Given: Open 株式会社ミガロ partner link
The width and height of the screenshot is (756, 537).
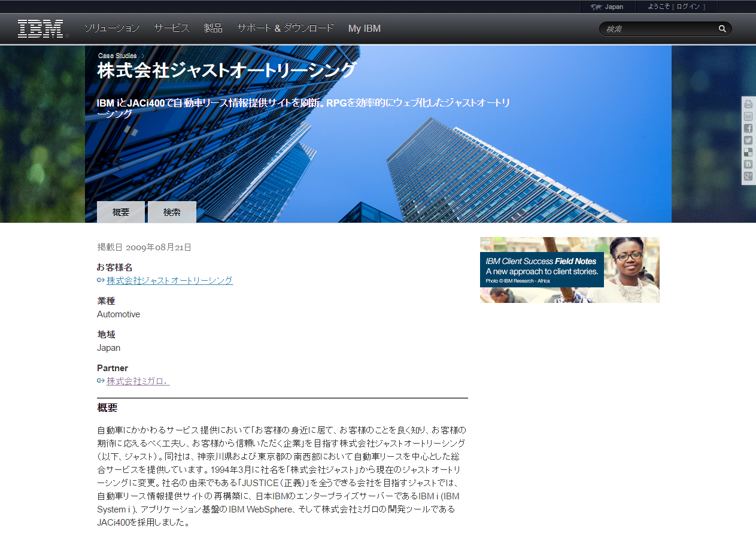Looking at the screenshot, I should click(x=138, y=381).
